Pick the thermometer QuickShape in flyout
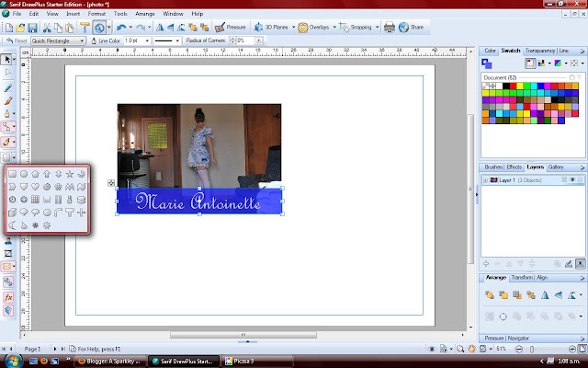This screenshot has width=588, height=368. (x=70, y=200)
